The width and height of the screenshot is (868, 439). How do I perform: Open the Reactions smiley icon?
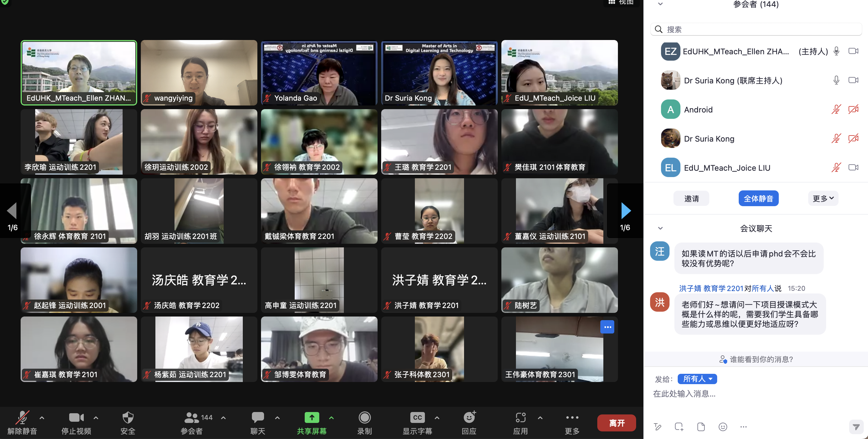coord(469,418)
